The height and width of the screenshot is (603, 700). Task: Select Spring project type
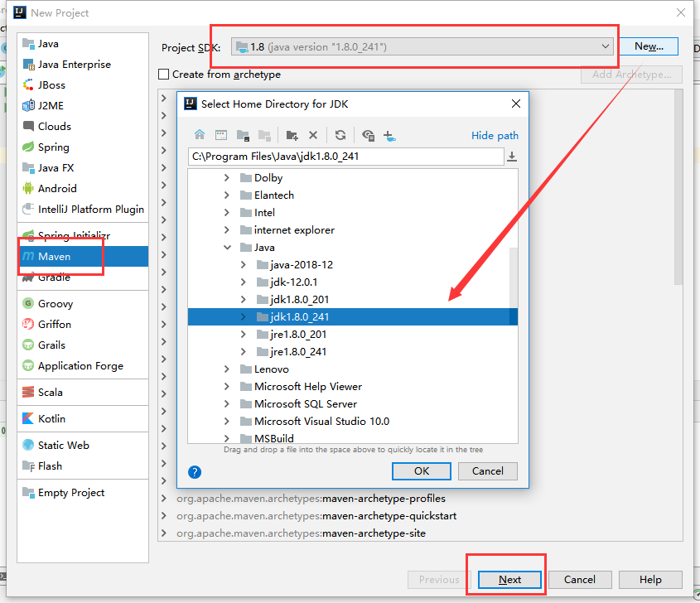(x=83, y=147)
